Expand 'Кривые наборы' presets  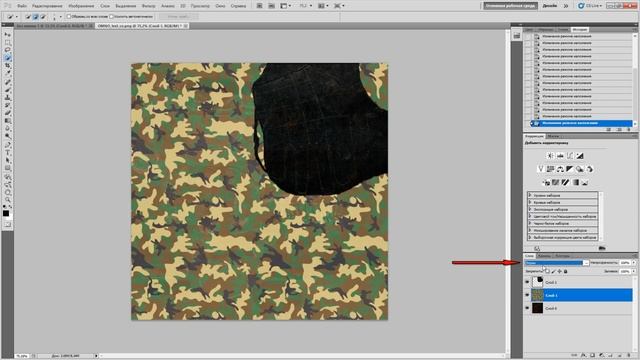point(530,202)
